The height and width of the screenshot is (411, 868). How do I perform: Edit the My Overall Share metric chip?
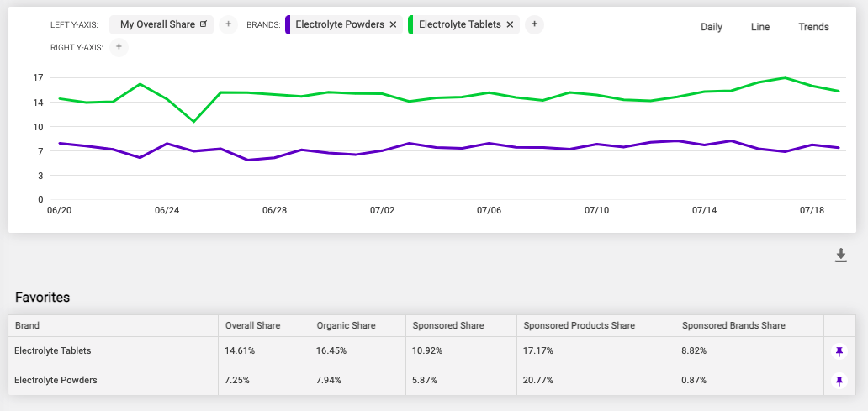[204, 24]
